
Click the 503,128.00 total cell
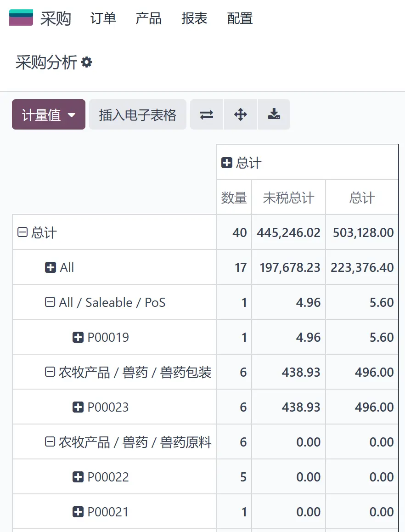pos(362,232)
